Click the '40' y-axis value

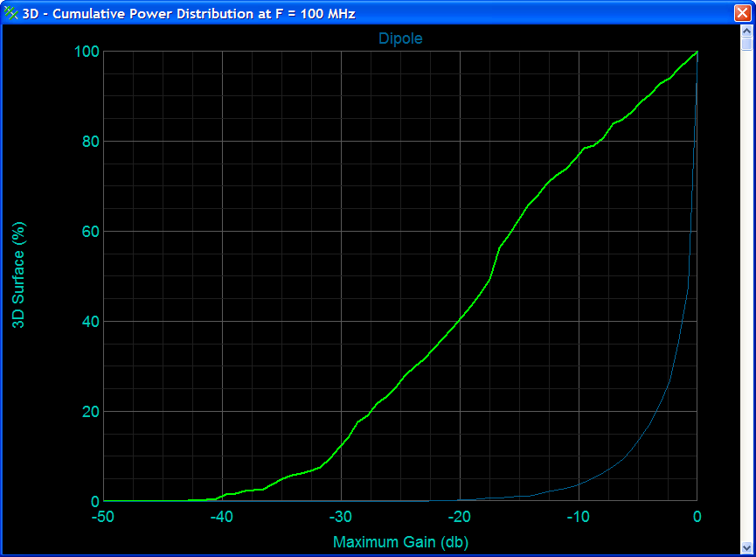point(91,322)
